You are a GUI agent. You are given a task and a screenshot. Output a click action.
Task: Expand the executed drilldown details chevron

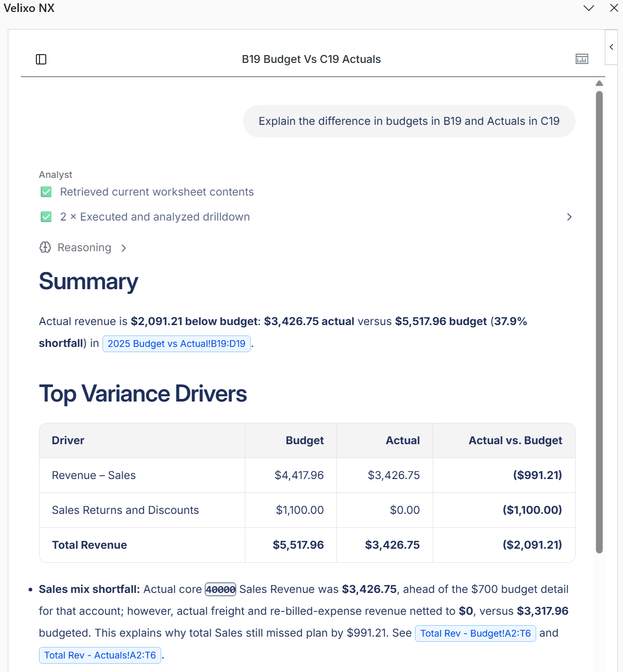tap(569, 217)
